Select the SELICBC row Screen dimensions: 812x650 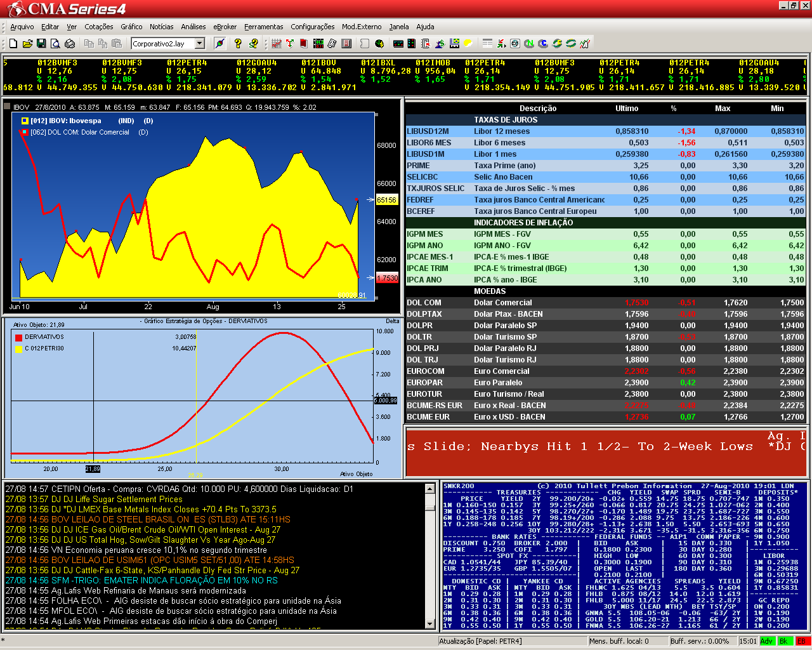tap(605, 177)
